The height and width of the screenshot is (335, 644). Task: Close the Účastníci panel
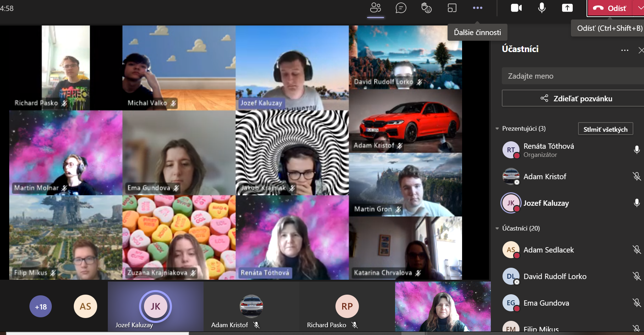point(641,50)
